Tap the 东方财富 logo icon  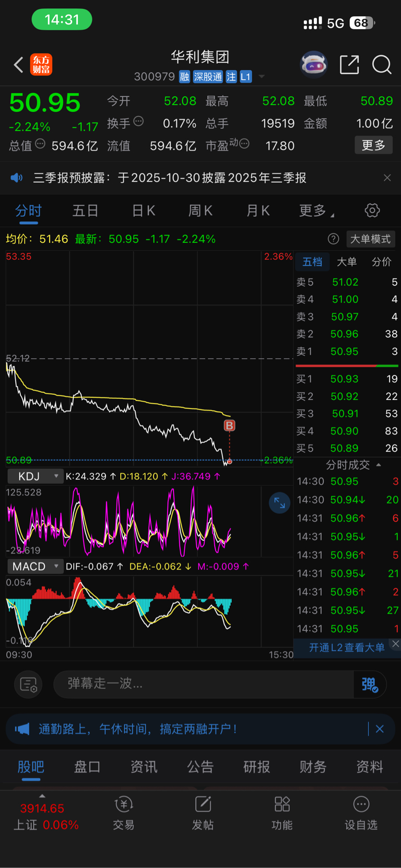click(41, 65)
